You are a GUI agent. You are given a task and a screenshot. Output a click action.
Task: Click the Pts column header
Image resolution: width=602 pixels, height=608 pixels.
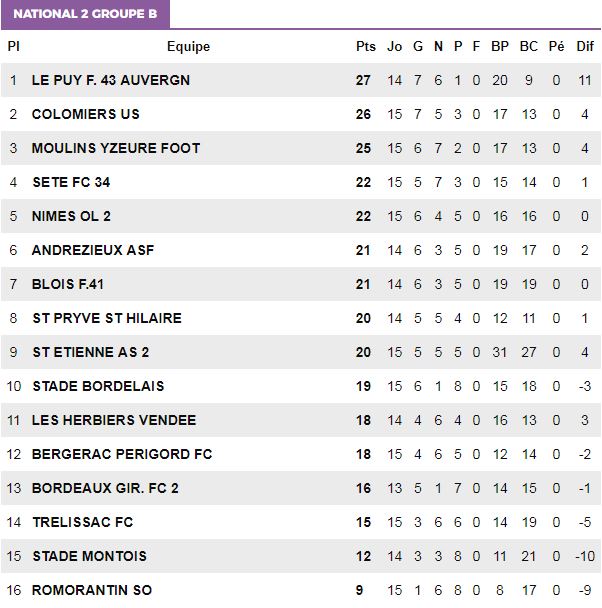[x=366, y=47]
